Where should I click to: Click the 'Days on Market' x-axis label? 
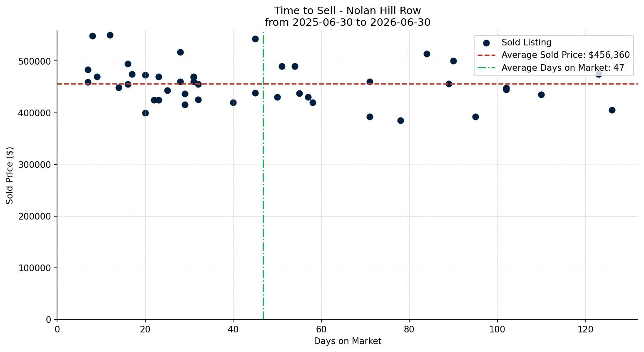click(x=348, y=341)
